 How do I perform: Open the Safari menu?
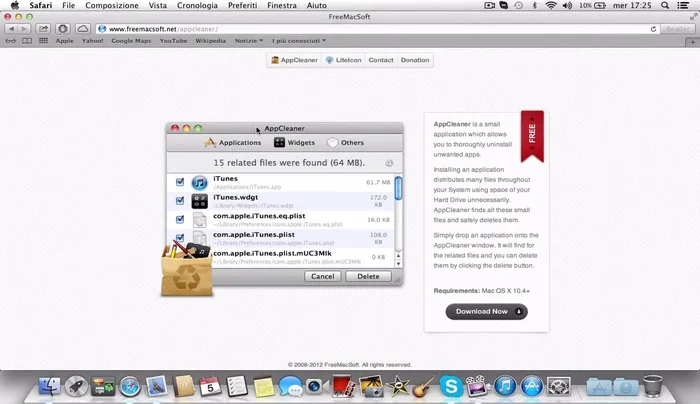[x=41, y=5]
